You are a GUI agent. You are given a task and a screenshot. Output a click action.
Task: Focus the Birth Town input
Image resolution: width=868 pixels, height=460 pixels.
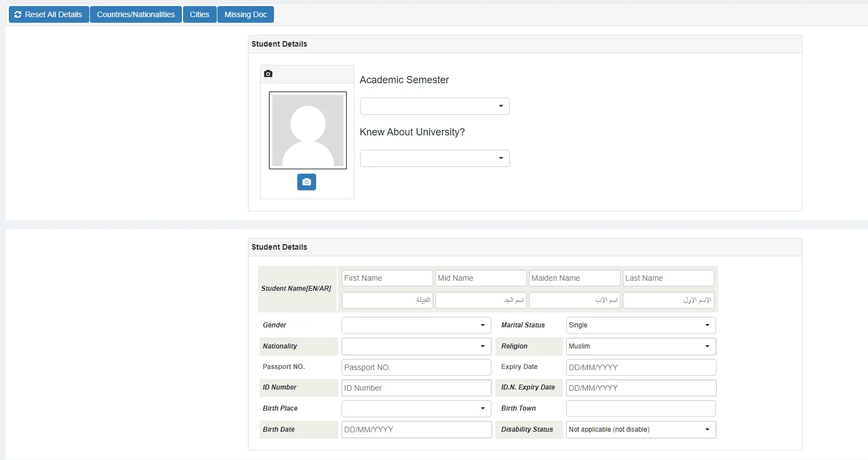(x=641, y=408)
